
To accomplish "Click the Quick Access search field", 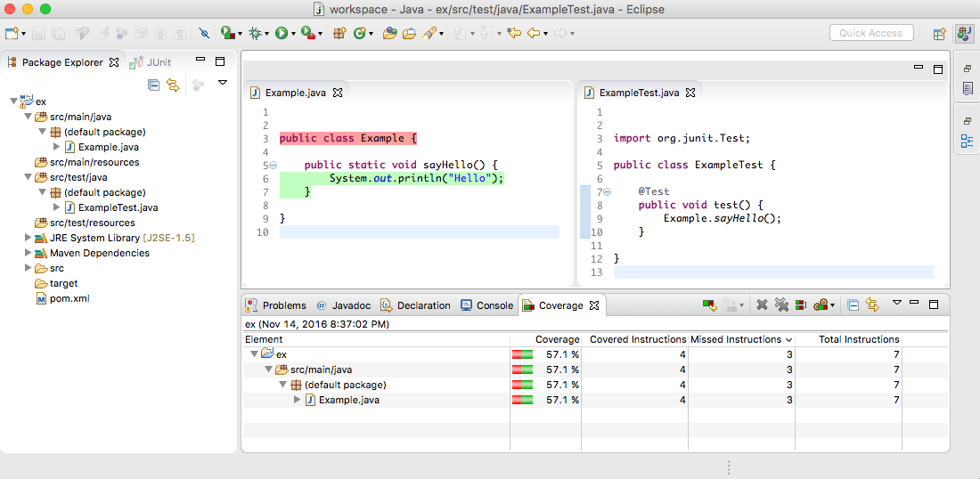I will coord(870,33).
